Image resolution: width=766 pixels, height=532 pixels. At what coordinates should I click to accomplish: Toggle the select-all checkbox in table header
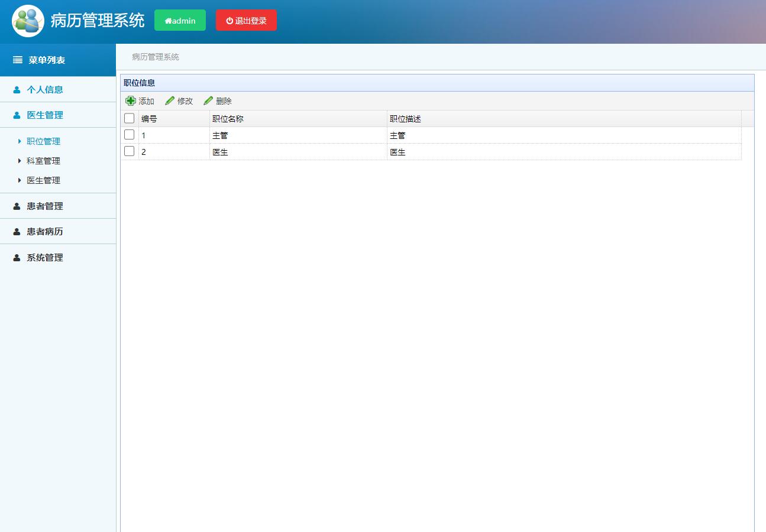tap(130, 118)
